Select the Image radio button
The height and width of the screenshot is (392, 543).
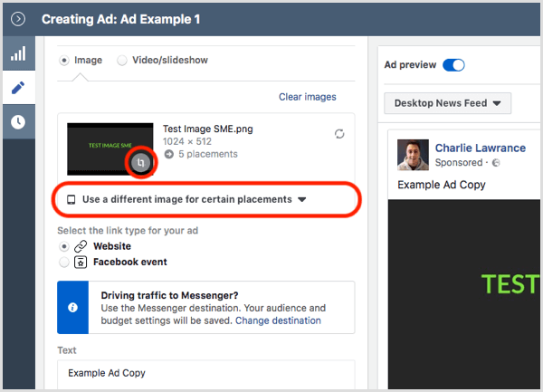point(63,61)
